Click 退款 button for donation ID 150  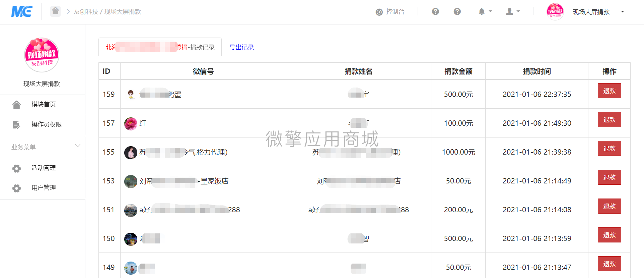[609, 235]
